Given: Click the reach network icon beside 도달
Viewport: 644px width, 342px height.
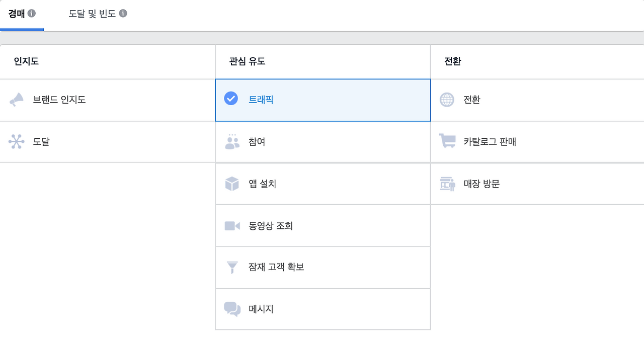Looking at the screenshot, I should point(16,141).
